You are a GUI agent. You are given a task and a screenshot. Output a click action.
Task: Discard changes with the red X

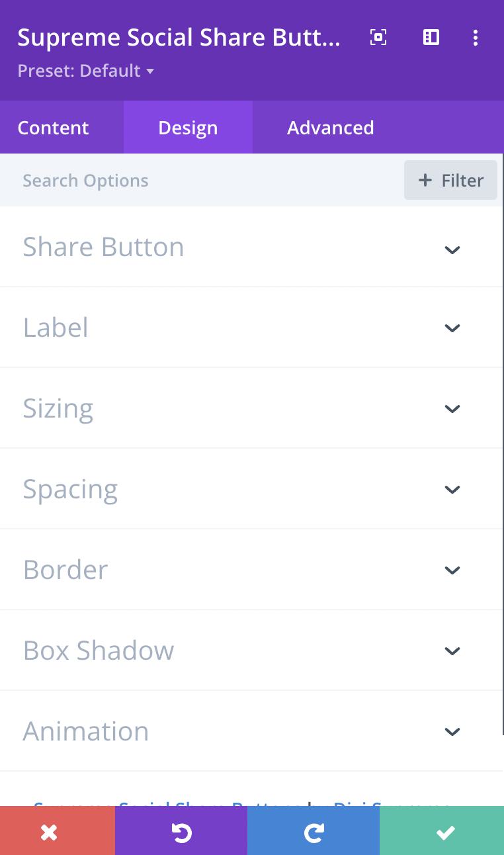point(49,832)
